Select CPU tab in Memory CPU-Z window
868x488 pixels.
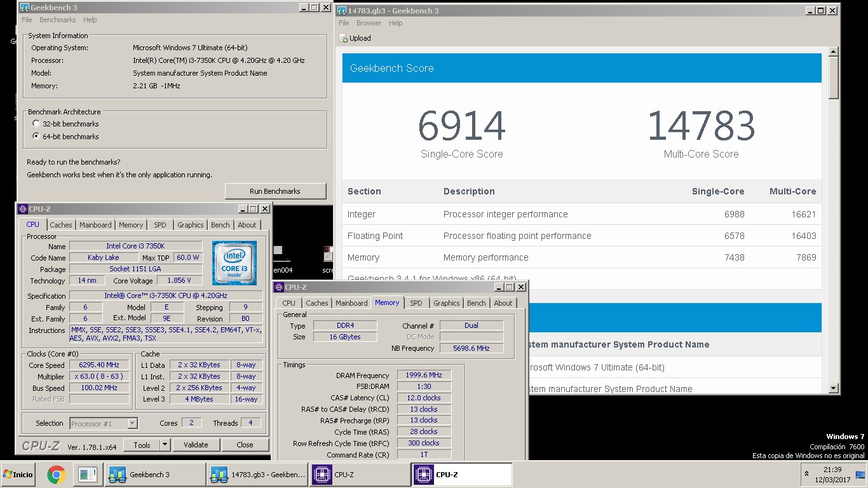point(288,303)
